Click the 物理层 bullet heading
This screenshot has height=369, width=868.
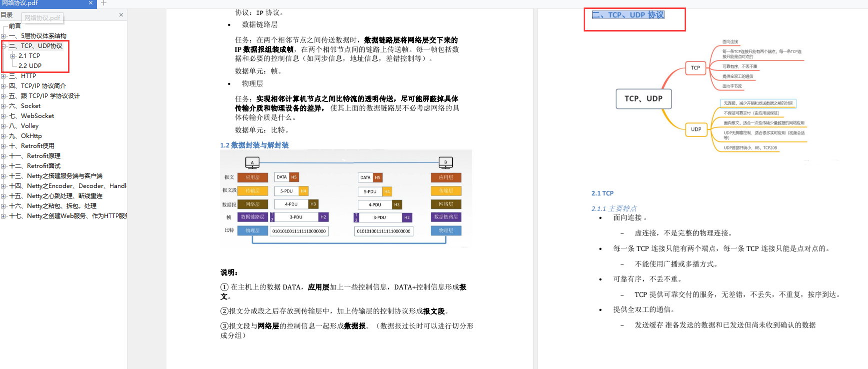pos(252,83)
